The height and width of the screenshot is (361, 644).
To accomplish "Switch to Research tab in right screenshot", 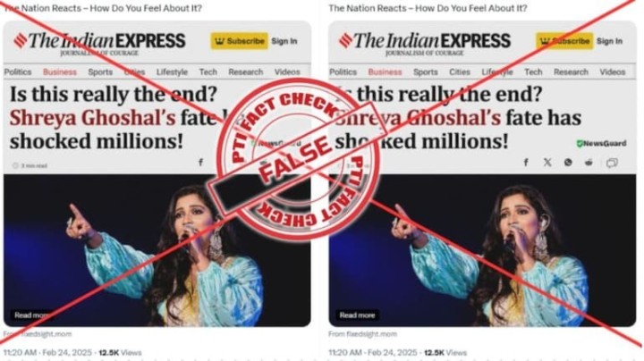I will [x=571, y=71].
